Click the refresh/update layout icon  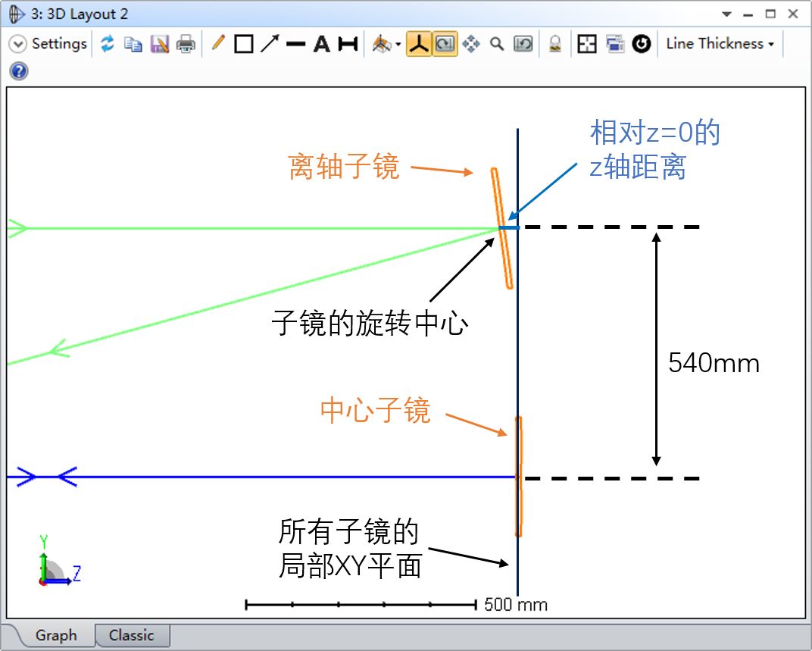(108, 44)
